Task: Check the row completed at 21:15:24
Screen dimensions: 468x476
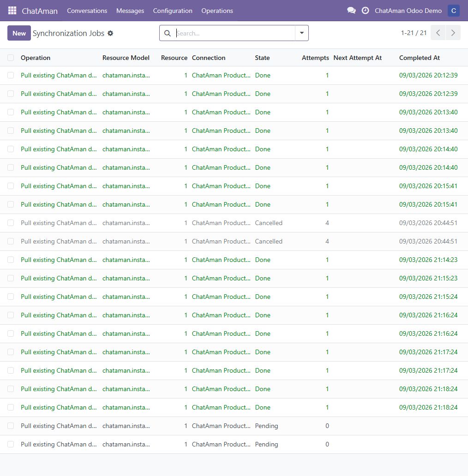Action: coord(11,297)
